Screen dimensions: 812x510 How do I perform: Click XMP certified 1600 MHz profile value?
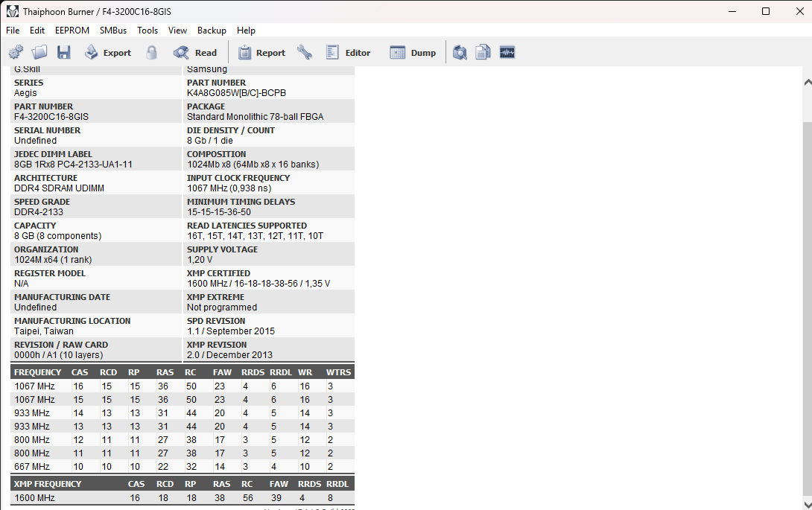coord(258,283)
